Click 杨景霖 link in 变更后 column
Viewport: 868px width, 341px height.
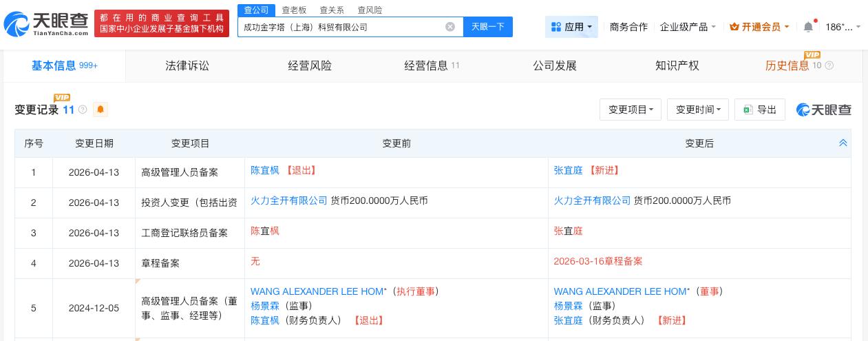tap(569, 306)
